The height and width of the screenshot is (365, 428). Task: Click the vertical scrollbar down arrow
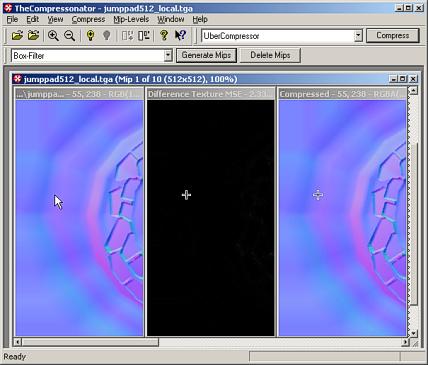413,333
